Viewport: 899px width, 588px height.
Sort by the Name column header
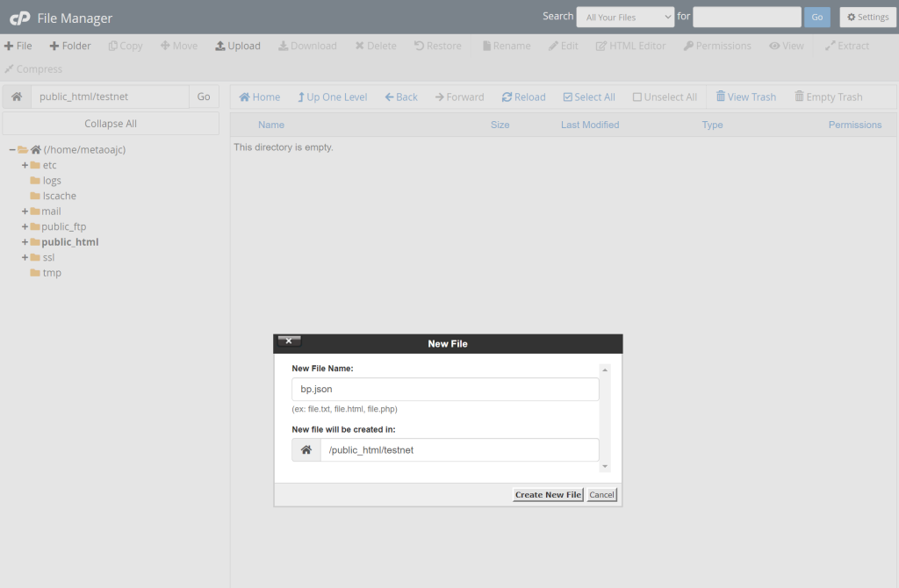(271, 125)
